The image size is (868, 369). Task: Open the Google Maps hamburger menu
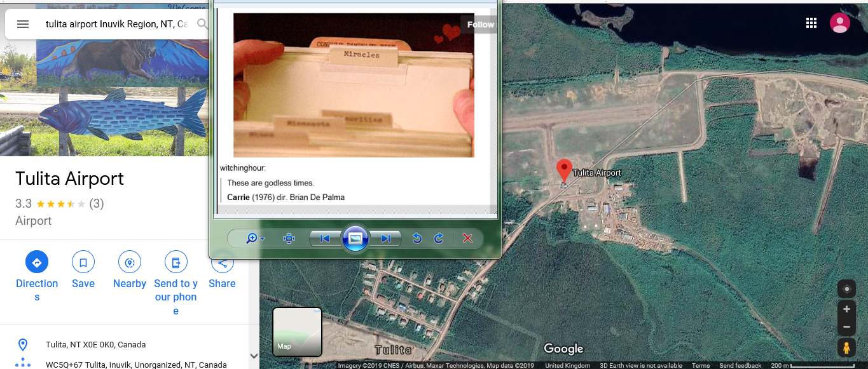23,24
